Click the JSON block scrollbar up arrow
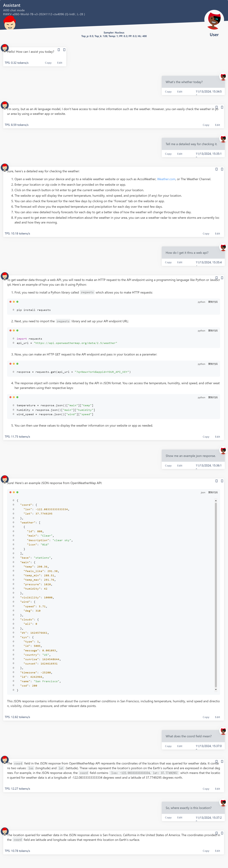Image resolution: width=228 pixels, height=868 pixels. pyautogui.click(x=216, y=501)
